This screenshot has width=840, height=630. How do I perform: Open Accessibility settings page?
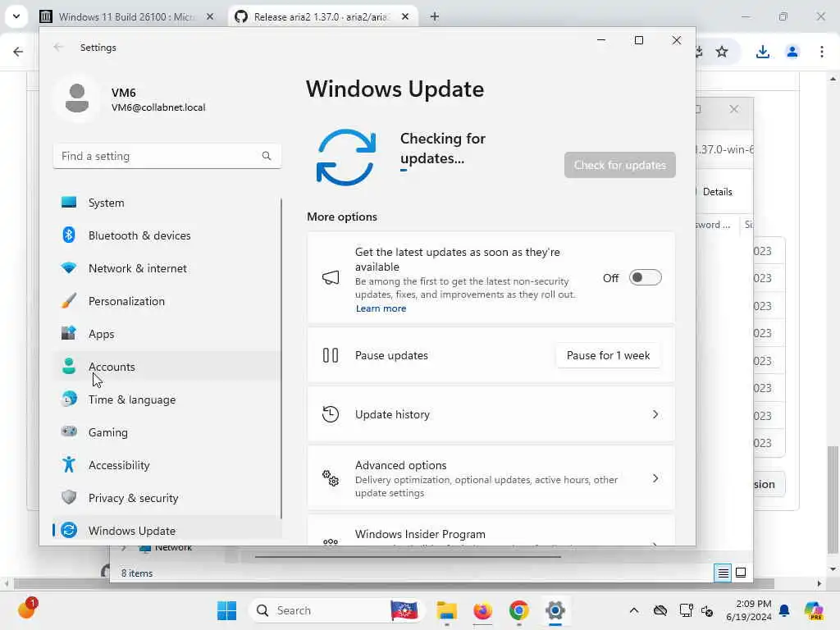(x=167, y=465)
